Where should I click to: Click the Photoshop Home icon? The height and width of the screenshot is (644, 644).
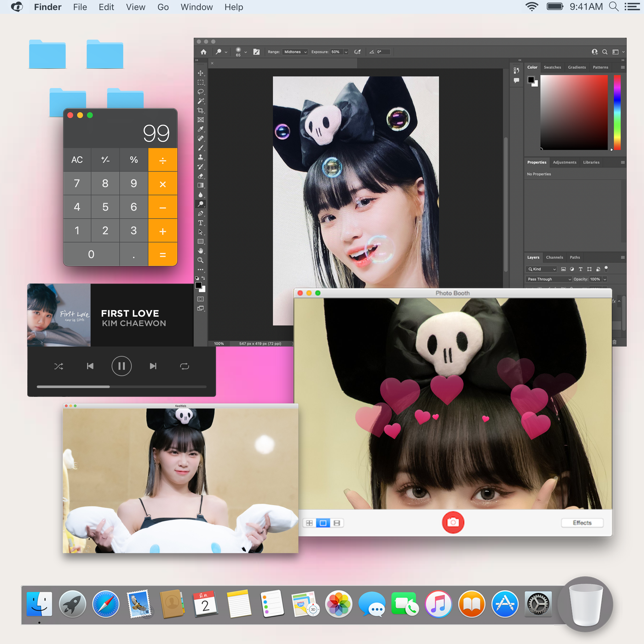click(203, 52)
